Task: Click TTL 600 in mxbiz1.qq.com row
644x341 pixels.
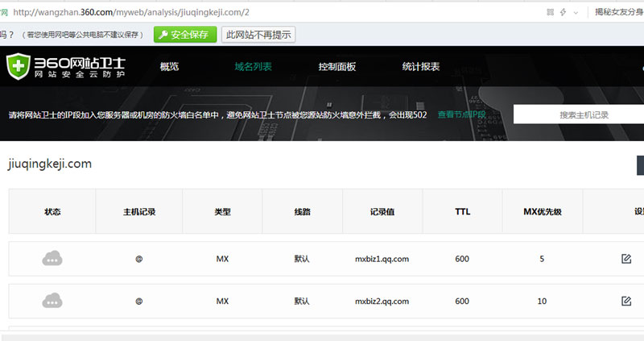Action: pyautogui.click(x=462, y=259)
